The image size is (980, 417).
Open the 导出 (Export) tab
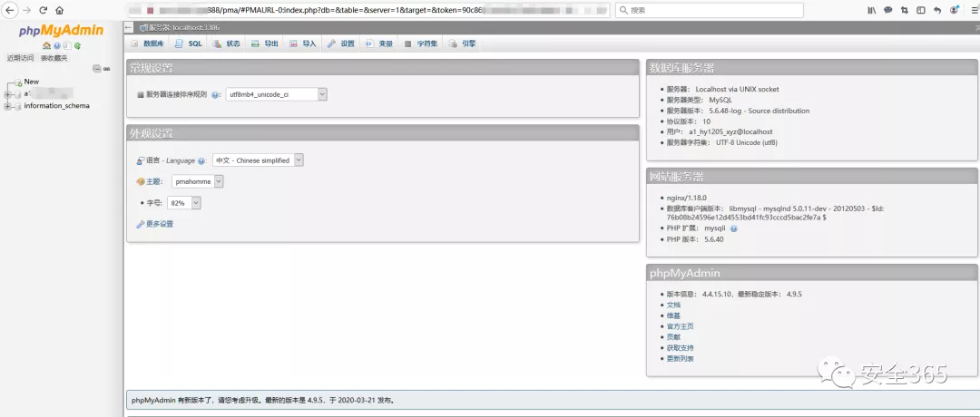click(x=265, y=44)
